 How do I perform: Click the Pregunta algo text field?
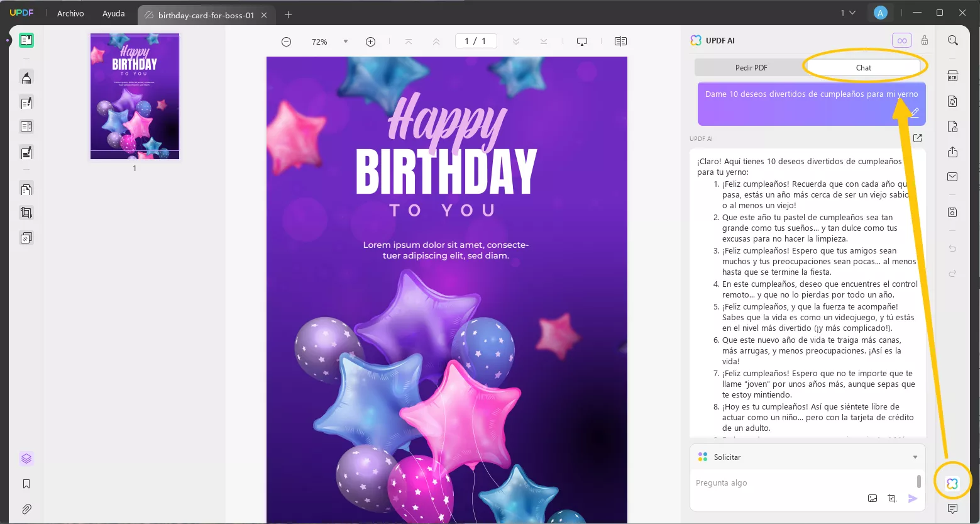pos(805,482)
